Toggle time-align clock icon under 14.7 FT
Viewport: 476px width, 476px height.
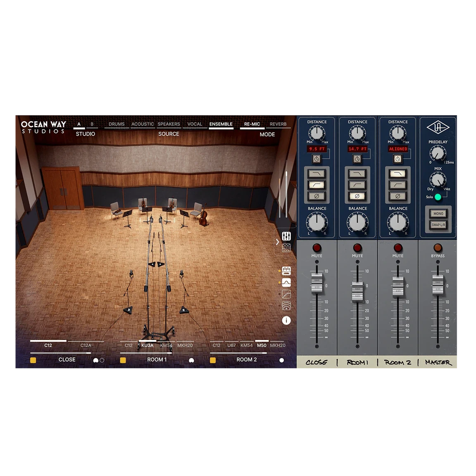point(357,159)
